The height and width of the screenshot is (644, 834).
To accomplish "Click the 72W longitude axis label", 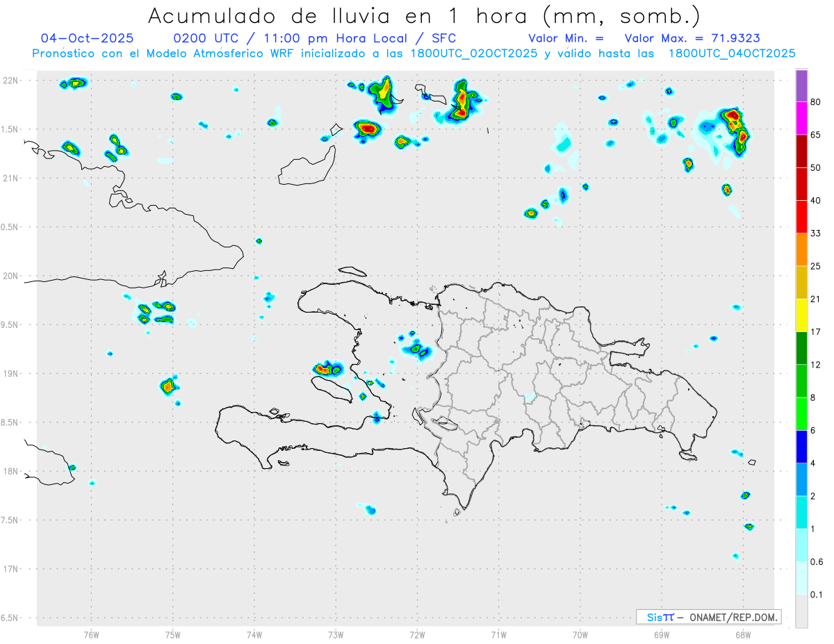I will coord(417,634).
